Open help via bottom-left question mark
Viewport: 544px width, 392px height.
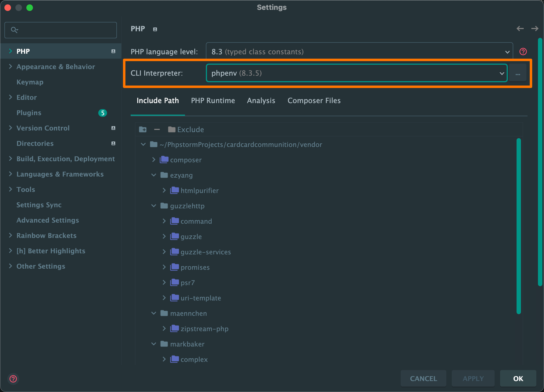tap(13, 379)
